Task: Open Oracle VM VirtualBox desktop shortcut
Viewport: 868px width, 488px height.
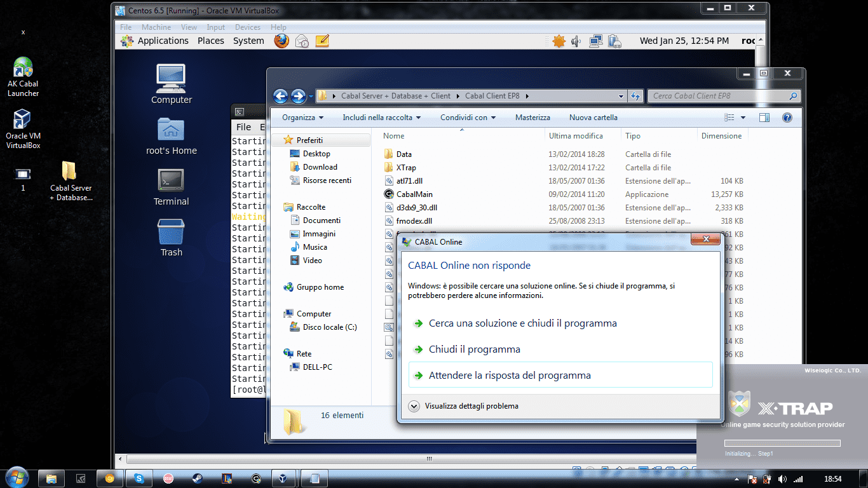Action: point(23,129)
